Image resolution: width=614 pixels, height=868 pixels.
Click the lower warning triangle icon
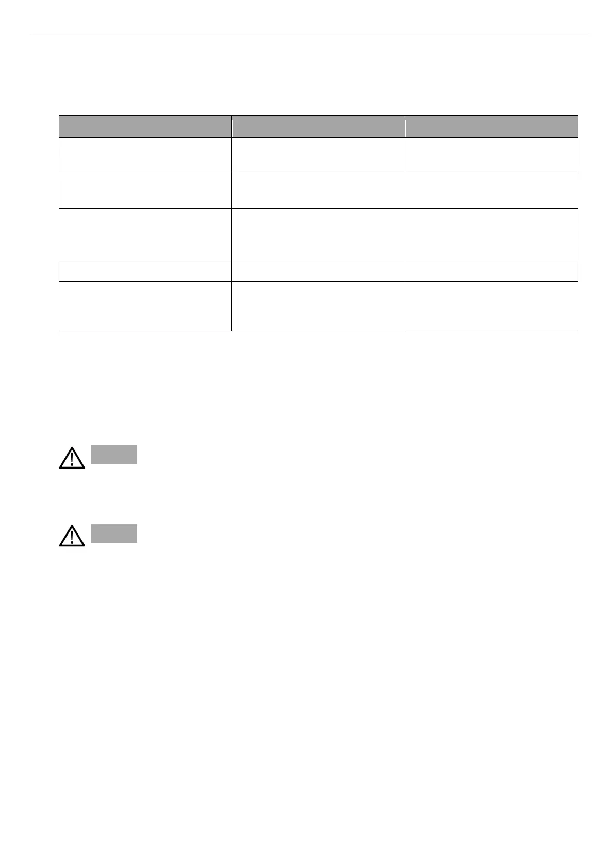[x=72, y=536]
